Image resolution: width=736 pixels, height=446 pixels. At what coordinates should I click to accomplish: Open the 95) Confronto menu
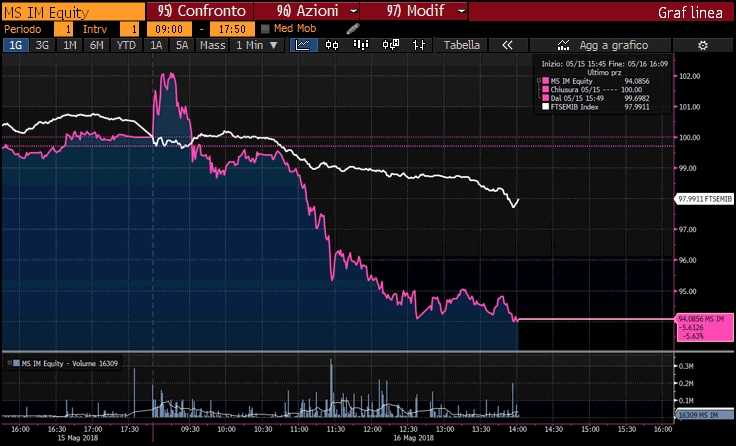pos(201,11)
